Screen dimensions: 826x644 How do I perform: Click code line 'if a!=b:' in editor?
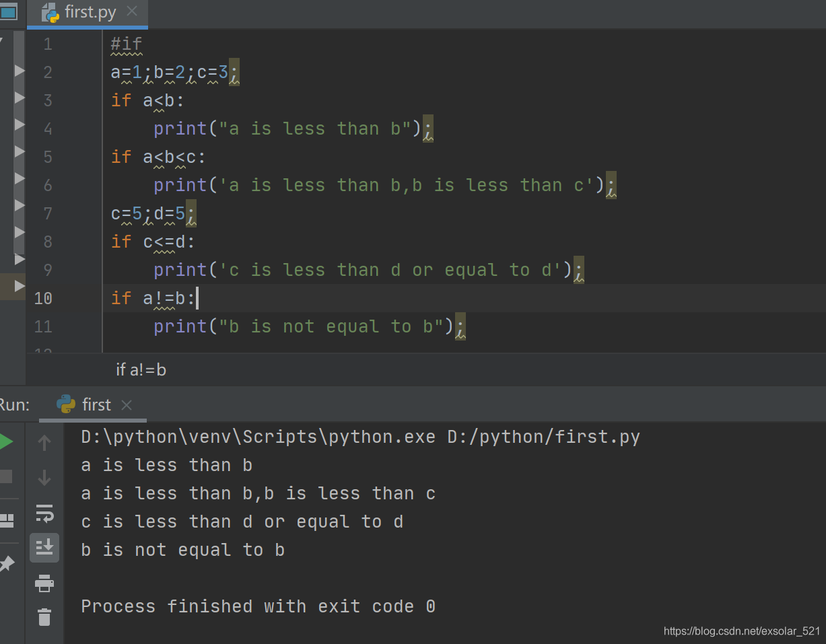tap(153, 298)
